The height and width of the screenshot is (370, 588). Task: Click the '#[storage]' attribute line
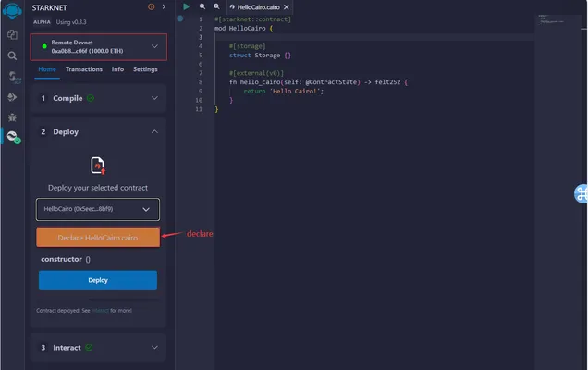[x=248, y=46]
